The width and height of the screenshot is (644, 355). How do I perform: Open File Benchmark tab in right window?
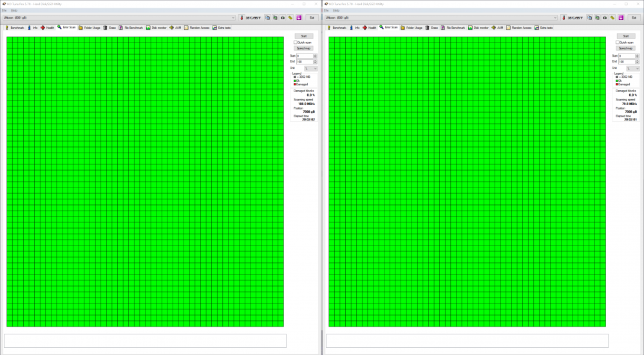[x=453, y=28]
